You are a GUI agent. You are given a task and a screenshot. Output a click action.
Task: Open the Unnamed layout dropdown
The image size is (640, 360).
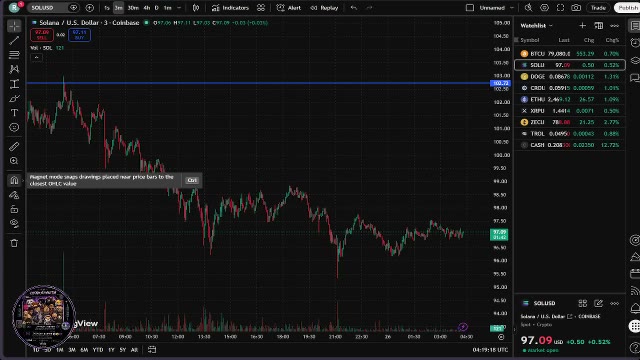[496, 8]
